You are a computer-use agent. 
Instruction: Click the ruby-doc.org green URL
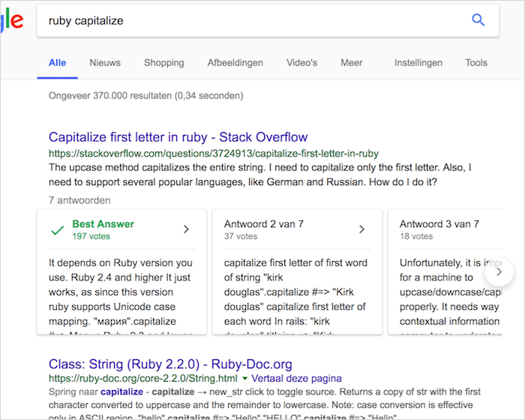(x=143, y=379)
